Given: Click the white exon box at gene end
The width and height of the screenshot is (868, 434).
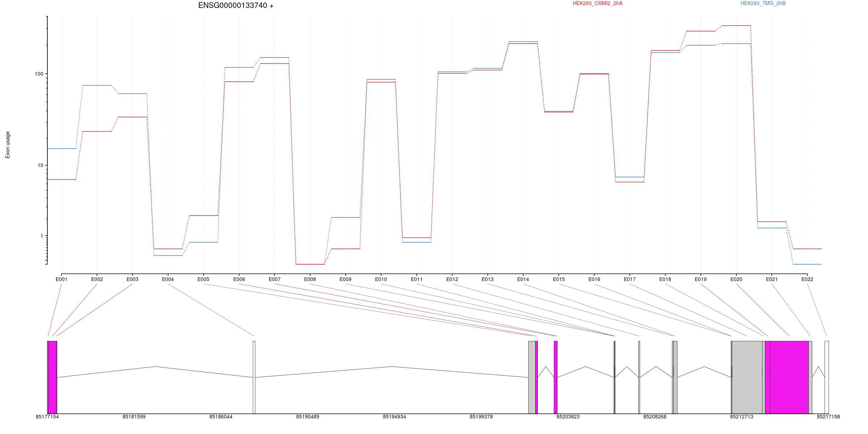Looking at the screenshot, I should [x=827, y=377].
